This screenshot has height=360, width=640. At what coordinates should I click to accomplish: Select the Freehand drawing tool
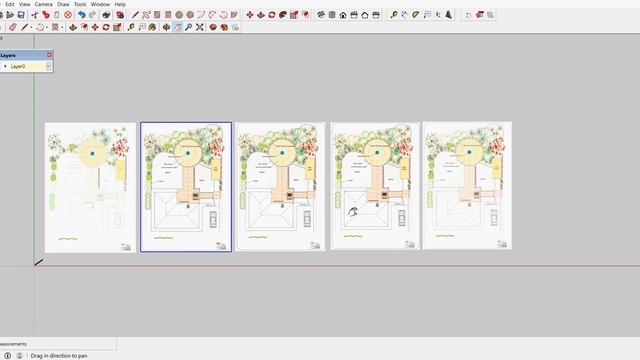146,15
